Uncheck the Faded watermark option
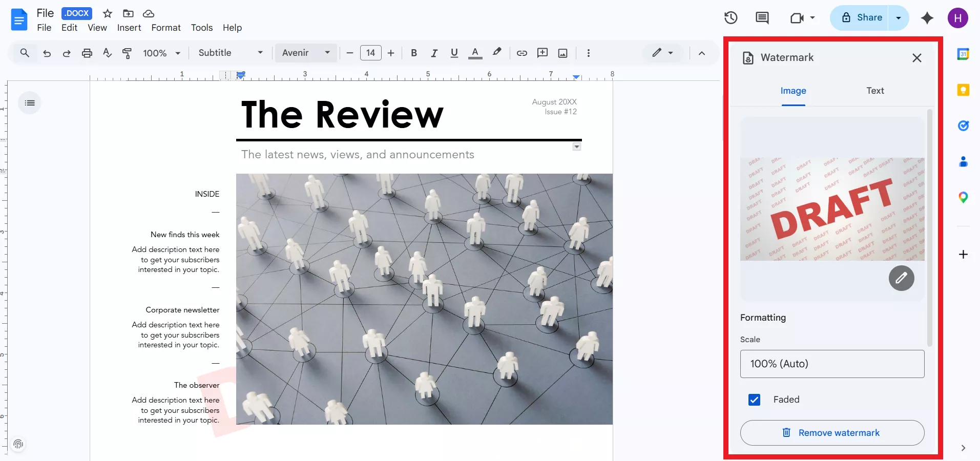 pyautogui.click(x=754, y=400)
